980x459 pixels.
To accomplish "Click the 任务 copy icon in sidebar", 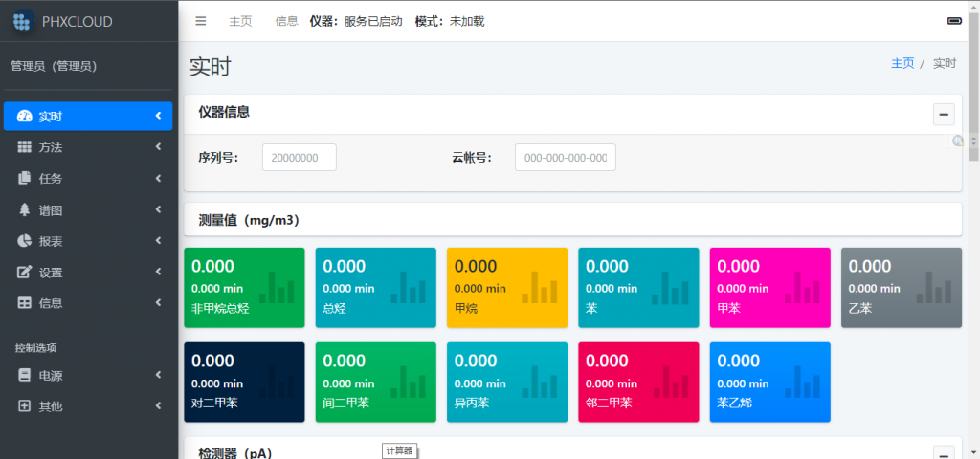I will click(x=25, y=179).
